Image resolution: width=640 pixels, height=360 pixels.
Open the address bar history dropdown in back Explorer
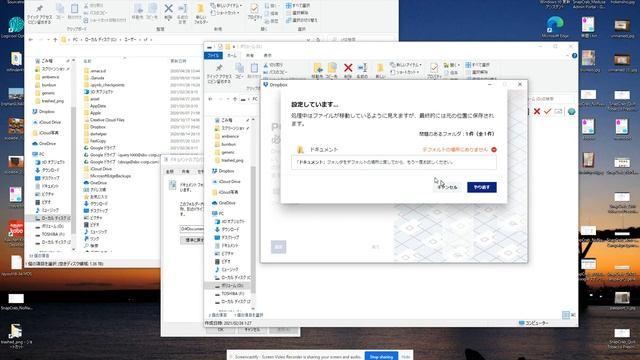308,40
